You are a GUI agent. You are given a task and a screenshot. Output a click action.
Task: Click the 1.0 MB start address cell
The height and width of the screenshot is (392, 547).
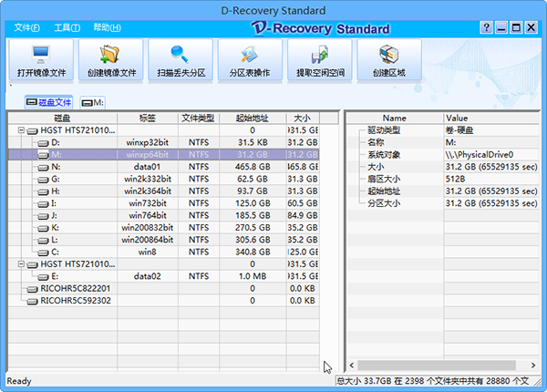253,276
